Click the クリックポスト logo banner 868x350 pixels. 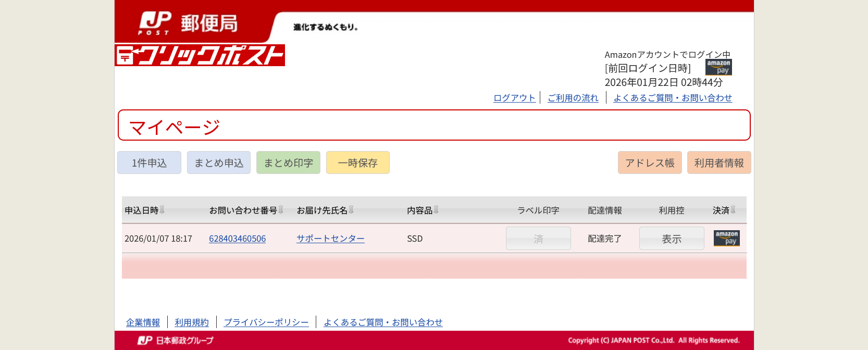click(x=200, y=55)
